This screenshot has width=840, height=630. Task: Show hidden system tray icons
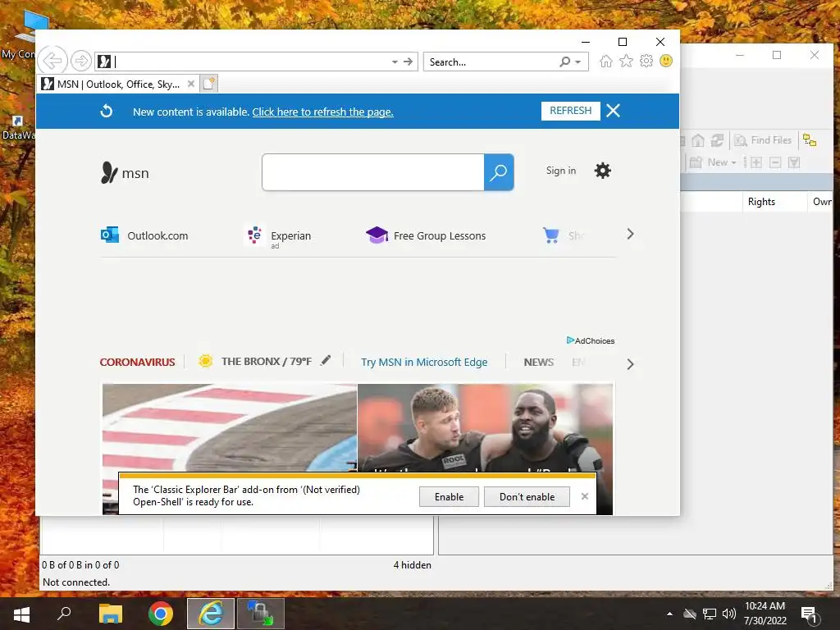coord(669,614)
